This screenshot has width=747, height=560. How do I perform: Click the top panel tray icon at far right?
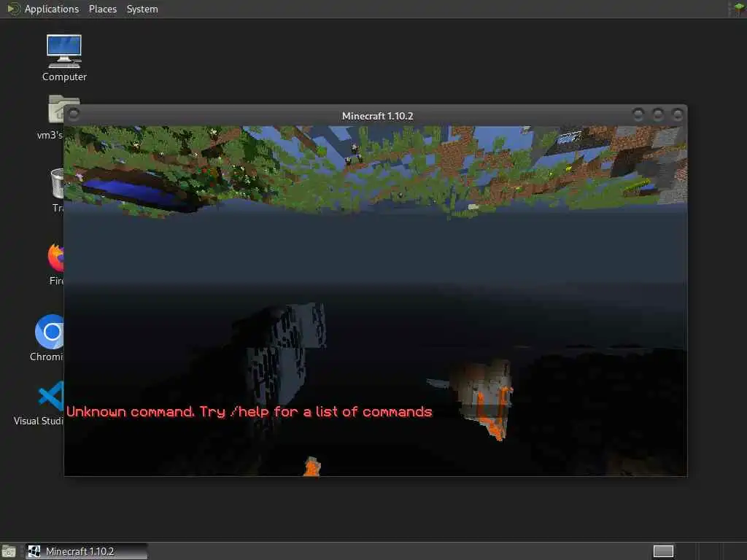738,9
